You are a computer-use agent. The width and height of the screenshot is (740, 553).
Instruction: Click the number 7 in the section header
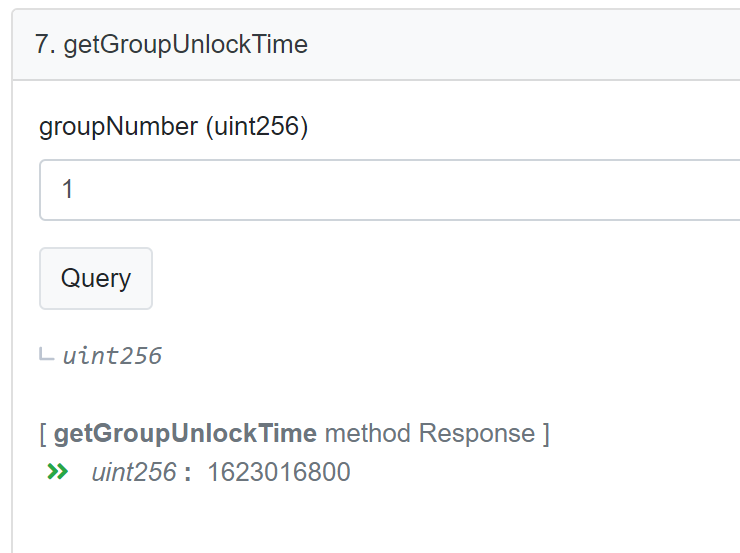click(42, 44)
